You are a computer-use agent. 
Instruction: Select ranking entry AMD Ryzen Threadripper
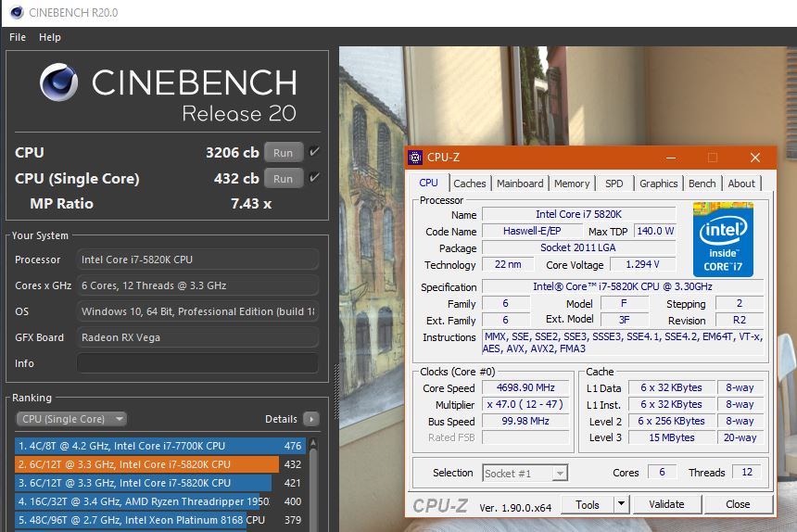(160, 501)
